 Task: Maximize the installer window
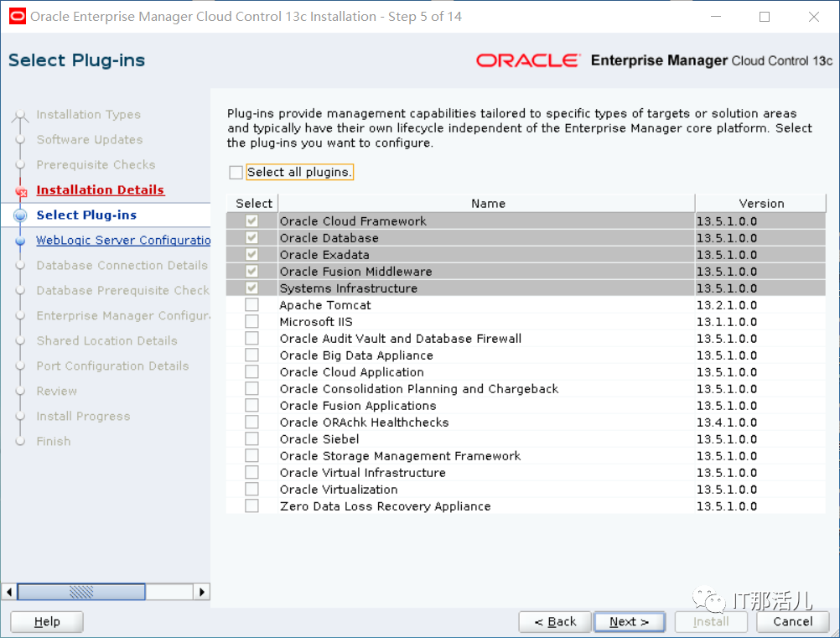765,17
